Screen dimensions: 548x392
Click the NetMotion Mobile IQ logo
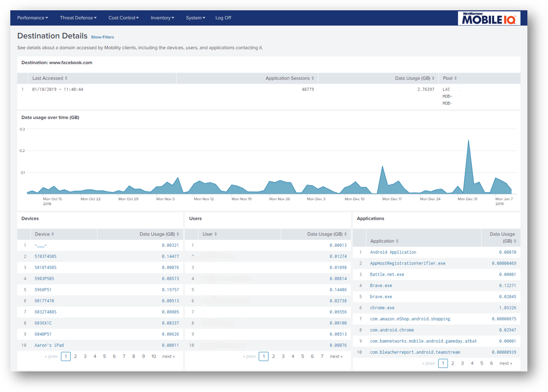point(489,18)
